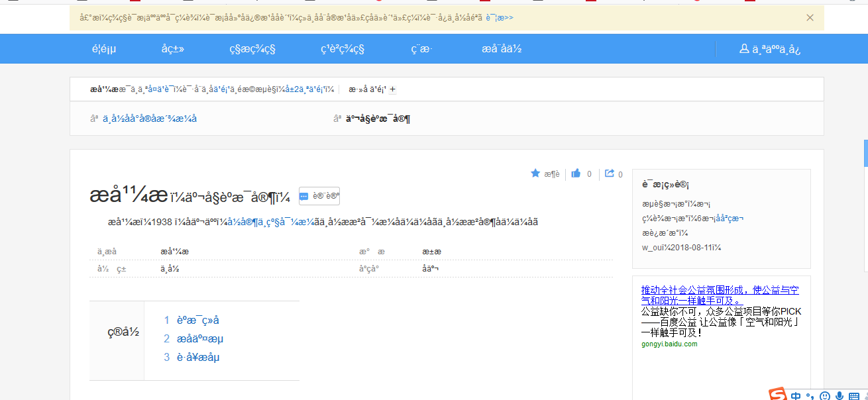Toggle Chinese/English input via the 中 icon
Screen dimensions: 868x400
796,395
